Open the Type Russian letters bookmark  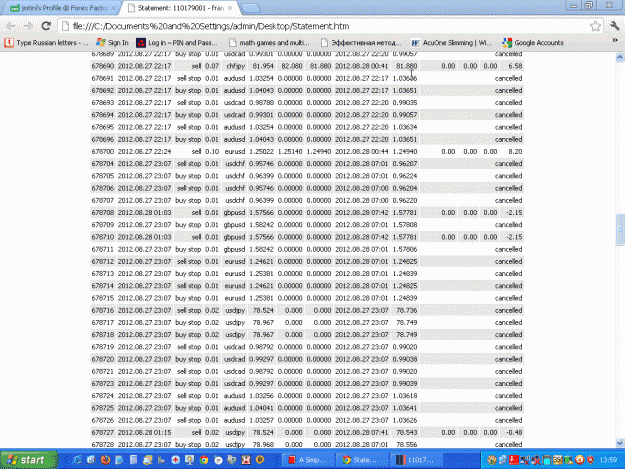[46, 43]
